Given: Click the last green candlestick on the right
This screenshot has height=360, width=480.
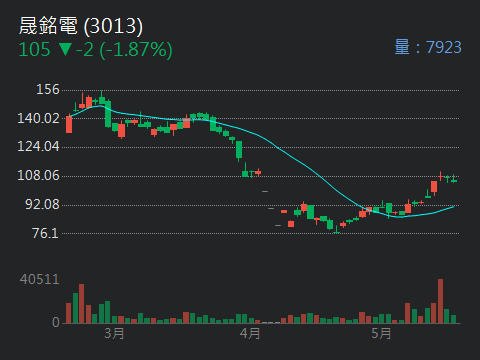Looking at the screenshot, I should [454, 179].
